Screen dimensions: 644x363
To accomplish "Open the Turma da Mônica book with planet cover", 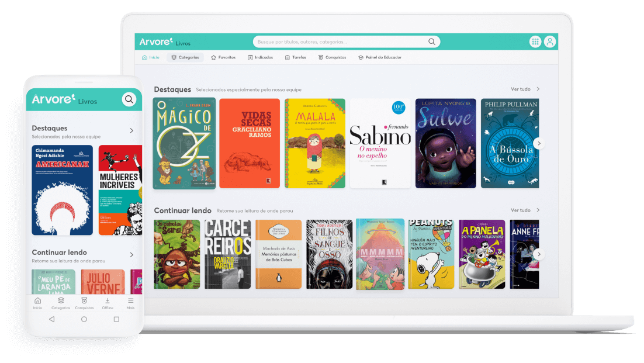I will pos(380,254).
